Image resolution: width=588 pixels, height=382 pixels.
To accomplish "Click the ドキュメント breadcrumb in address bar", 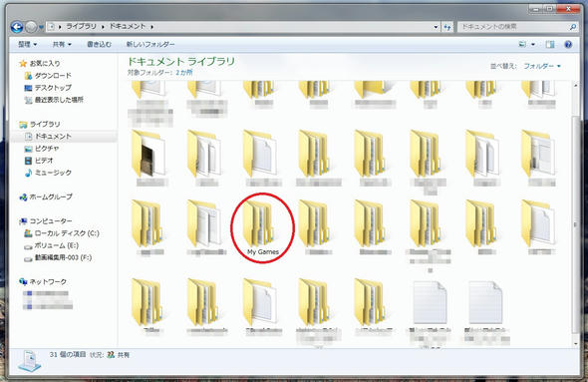I will [128, 27].
